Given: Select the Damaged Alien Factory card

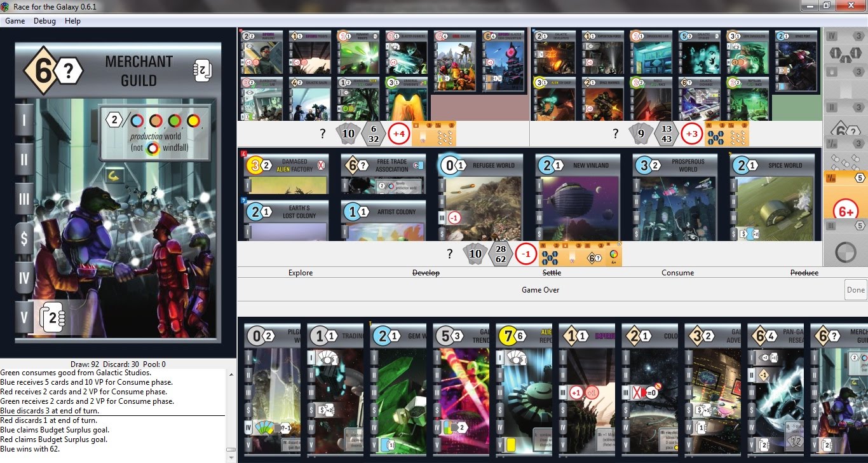Looking at the screenshot, I should pyautogui.click(x=286, y=174).
